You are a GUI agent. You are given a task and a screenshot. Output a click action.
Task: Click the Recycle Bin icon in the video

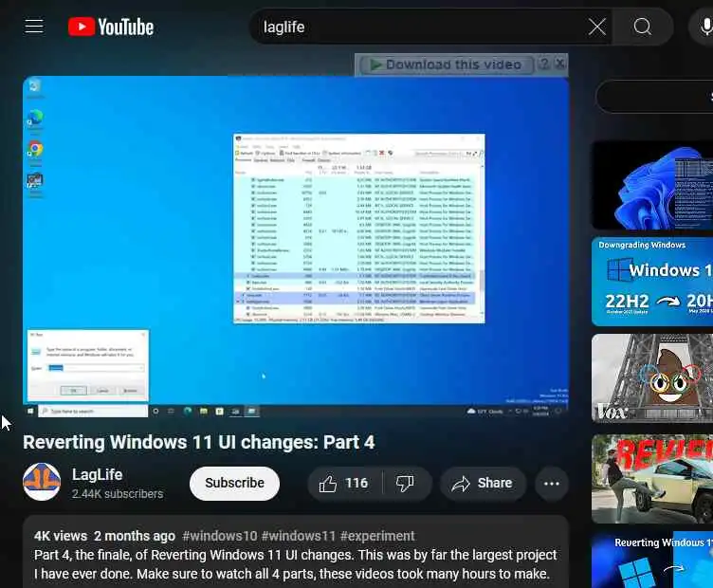[x=34, y=88]
